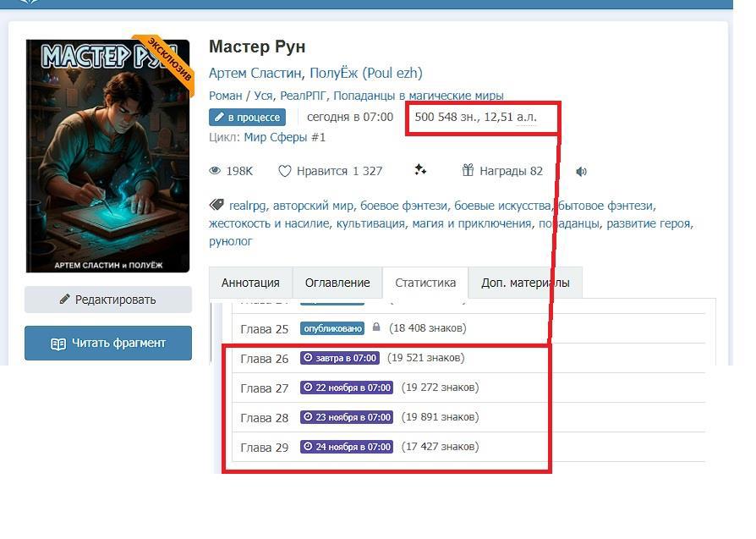Click the clock icon on Глава 27 badge
Viewport: 756px width, 539px height.
point(308,387)
